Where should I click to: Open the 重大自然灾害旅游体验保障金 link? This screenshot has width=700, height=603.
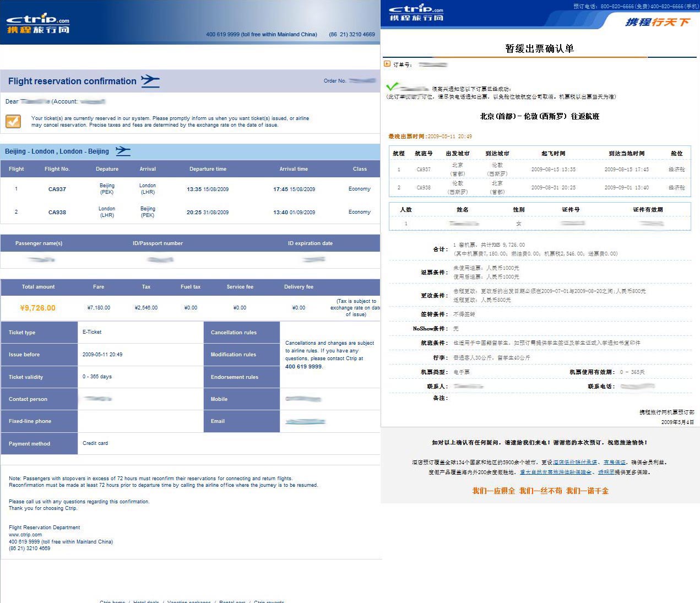click(556, 472)
